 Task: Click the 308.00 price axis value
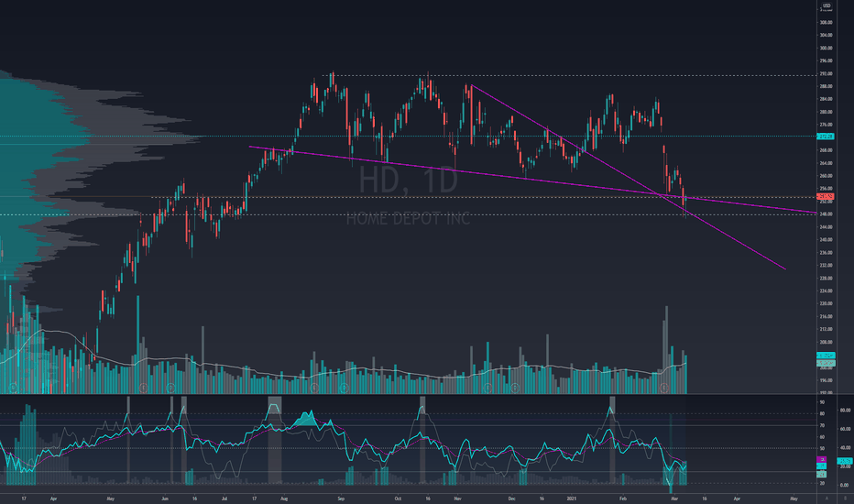pos(826,22)
